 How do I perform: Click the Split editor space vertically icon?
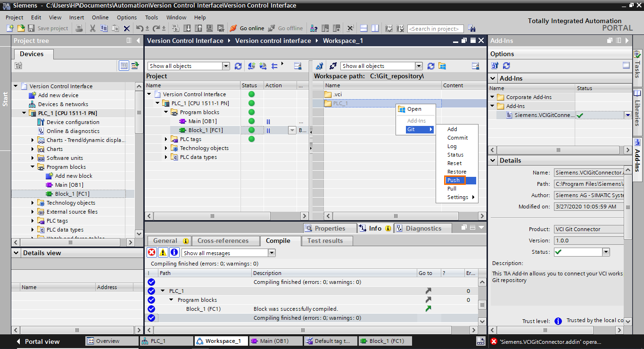pyautogui.click(x=375, y=28)
